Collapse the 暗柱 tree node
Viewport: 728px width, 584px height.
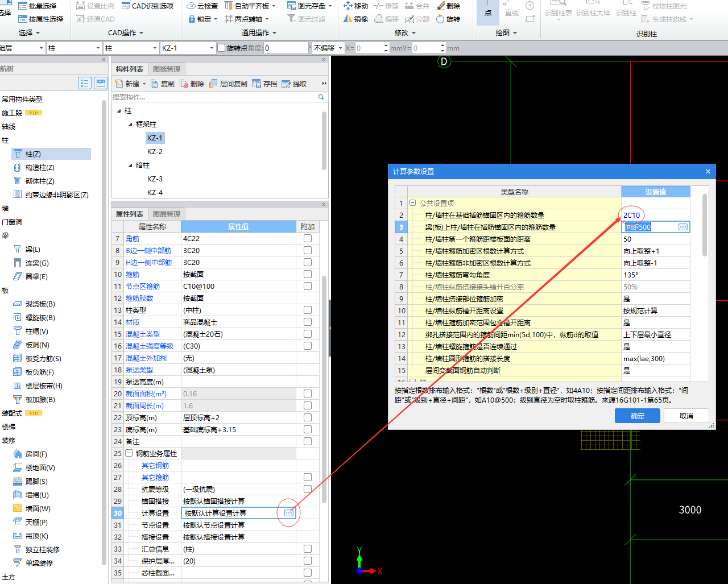130,165
